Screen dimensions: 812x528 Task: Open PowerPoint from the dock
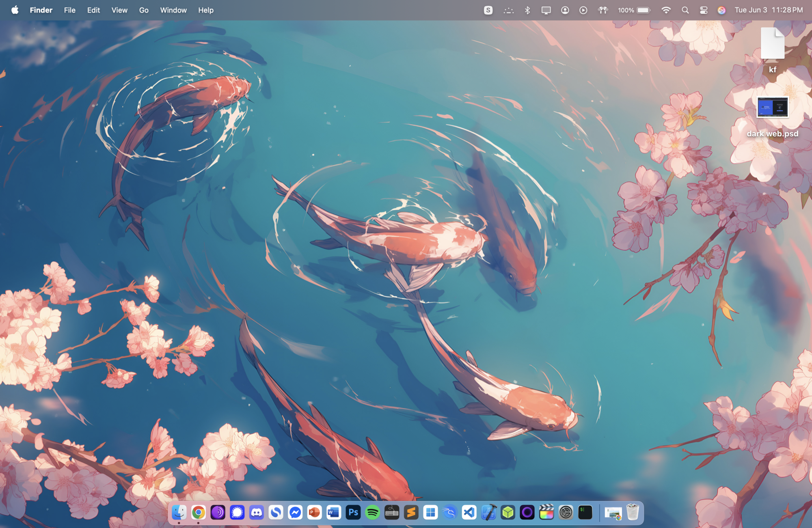314,513
